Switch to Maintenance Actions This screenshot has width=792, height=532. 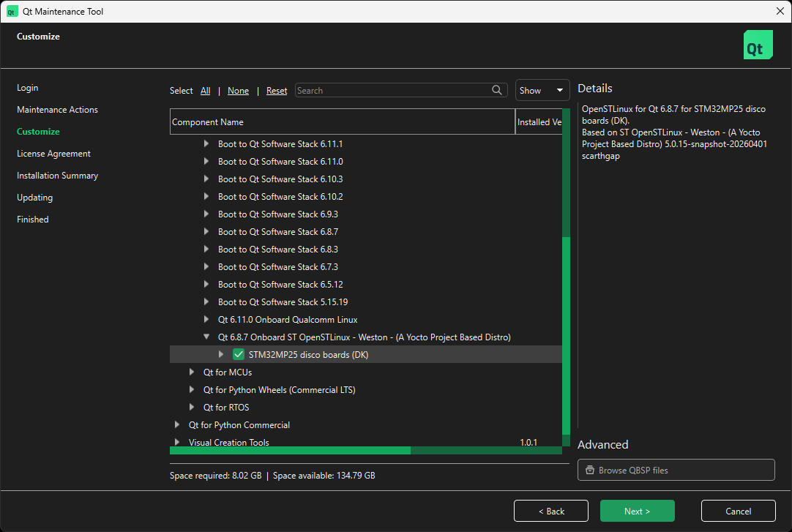pos(57,109)
